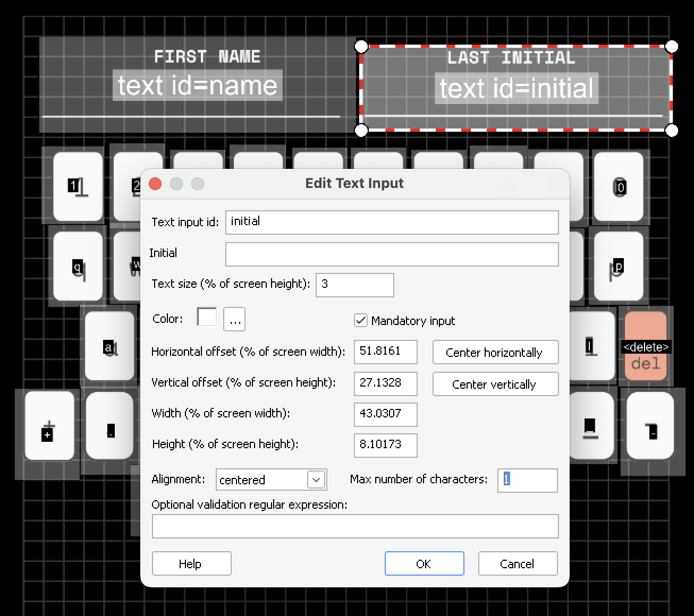Cancel the Edit Text Input dialog
Viewport: 694px width, 616px height.
pyautogui.click(x=517, y=563)
